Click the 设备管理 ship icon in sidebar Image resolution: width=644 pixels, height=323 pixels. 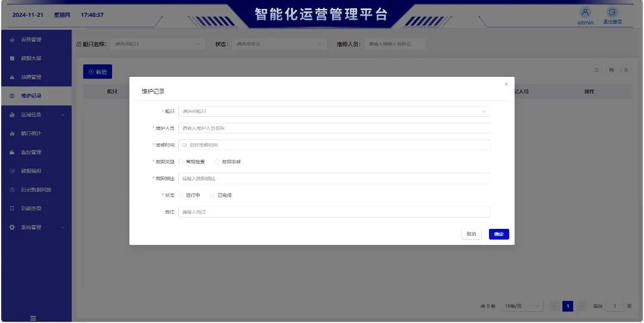12,40
